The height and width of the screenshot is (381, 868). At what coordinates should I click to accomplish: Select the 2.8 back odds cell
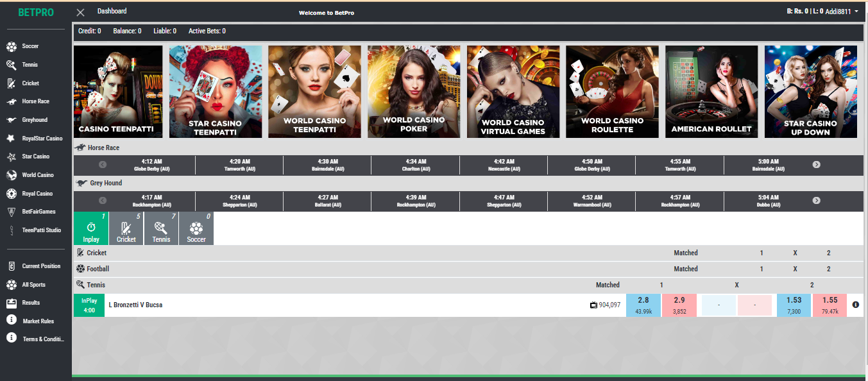[643, 305]
